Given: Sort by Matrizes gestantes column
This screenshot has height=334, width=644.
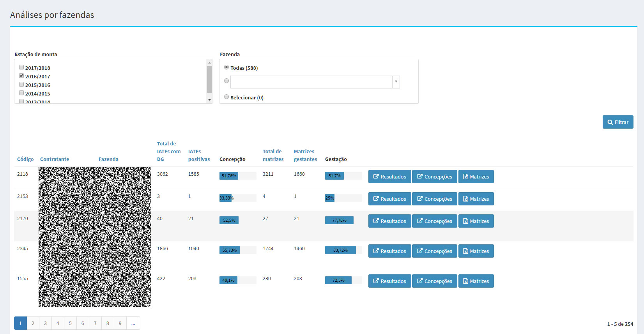Looking at the screenshot, I should pos(305,155).
